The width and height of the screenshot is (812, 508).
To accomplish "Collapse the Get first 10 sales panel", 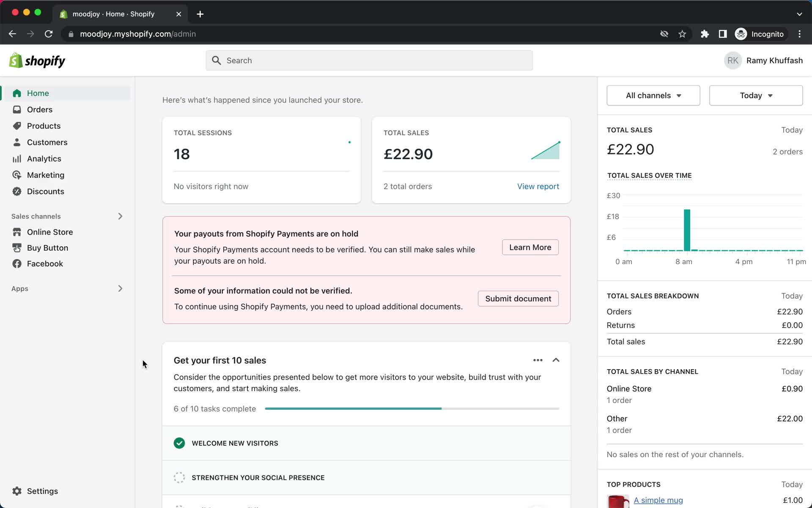I will coord(555,359).
